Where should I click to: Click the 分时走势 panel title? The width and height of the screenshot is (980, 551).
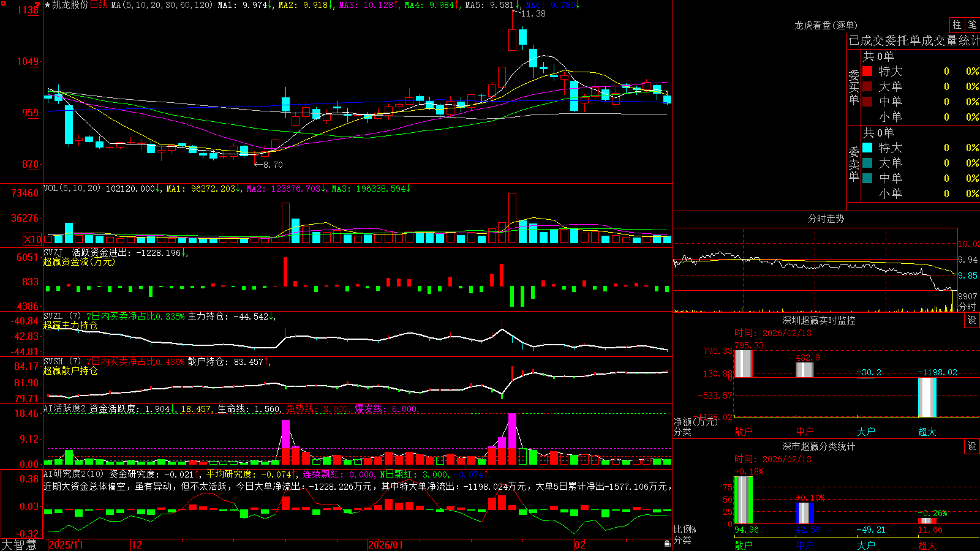826,219
